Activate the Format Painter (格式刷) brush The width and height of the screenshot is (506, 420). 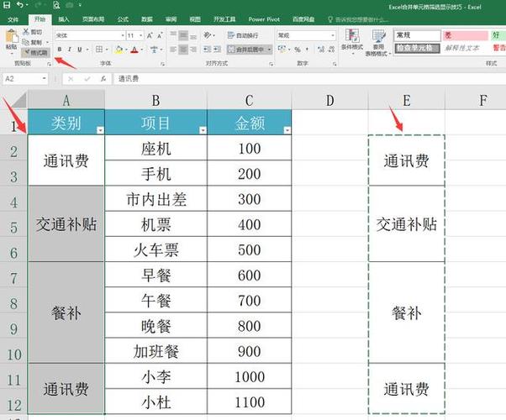[35, 52]
